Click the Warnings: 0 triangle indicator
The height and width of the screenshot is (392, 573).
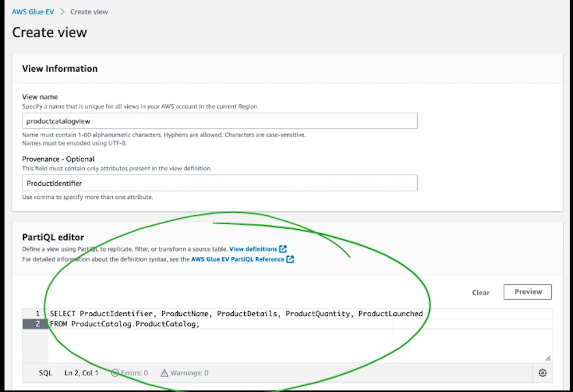point(185,373)
